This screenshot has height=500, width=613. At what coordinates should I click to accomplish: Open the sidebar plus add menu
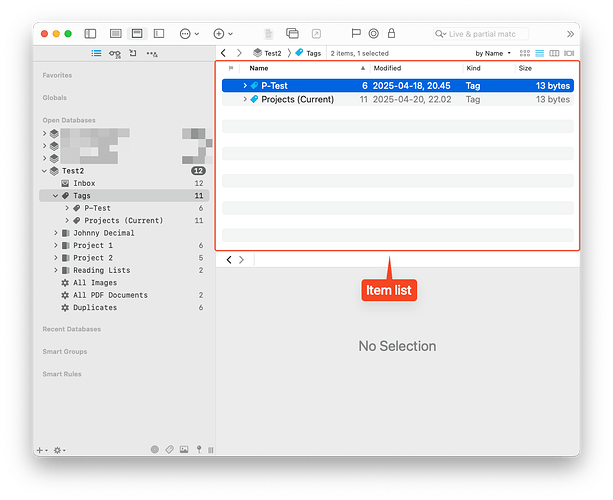pyautogui.click(x=41, y=450)
